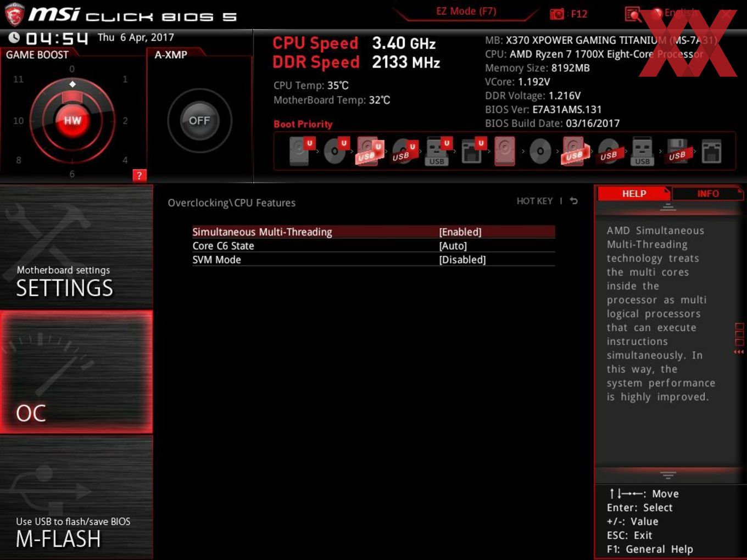Choose the legacy USB hard disk boot icon
The height and width of the screenshot is (560, 747).
pyautogui.click(x=574, y=151)
